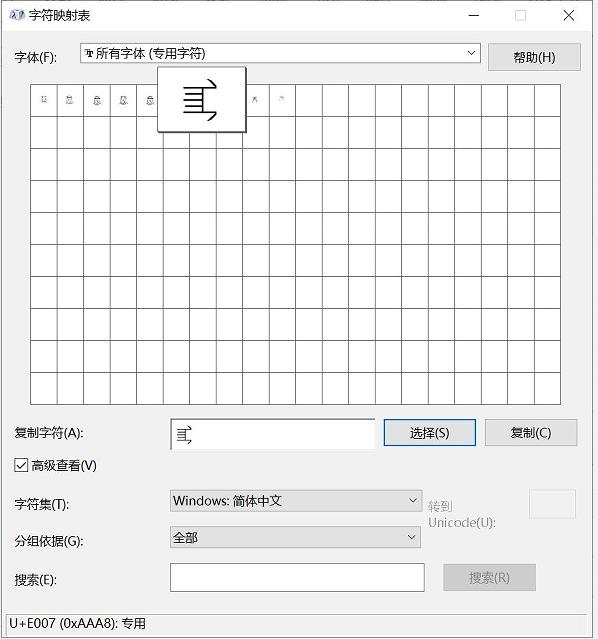
Task: Select the first character cell in the grid
Action: click(x=44, y=100)
